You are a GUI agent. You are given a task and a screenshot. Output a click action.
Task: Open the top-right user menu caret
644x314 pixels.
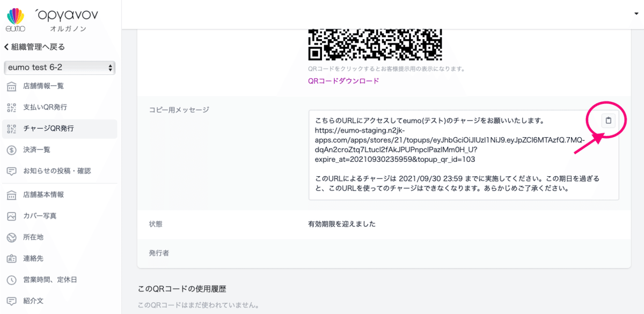point(636,14)
